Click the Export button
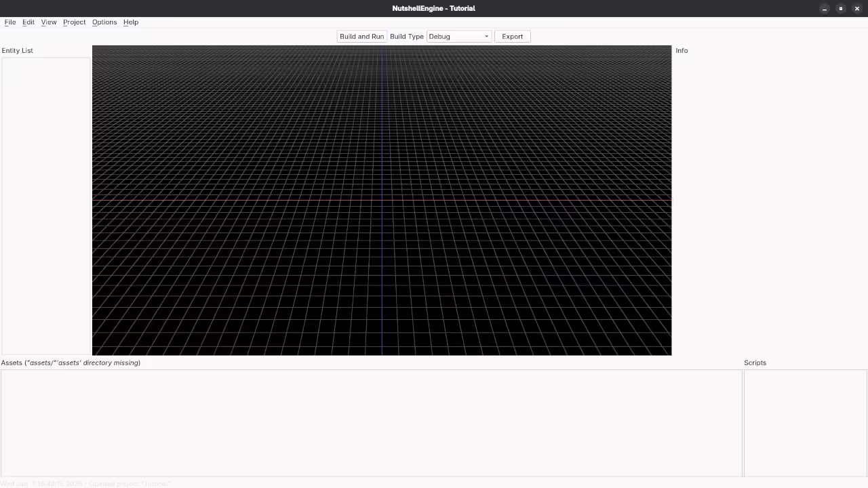This screenshot has width=868, height=488. pyautogui.click(x=512, y=36)
